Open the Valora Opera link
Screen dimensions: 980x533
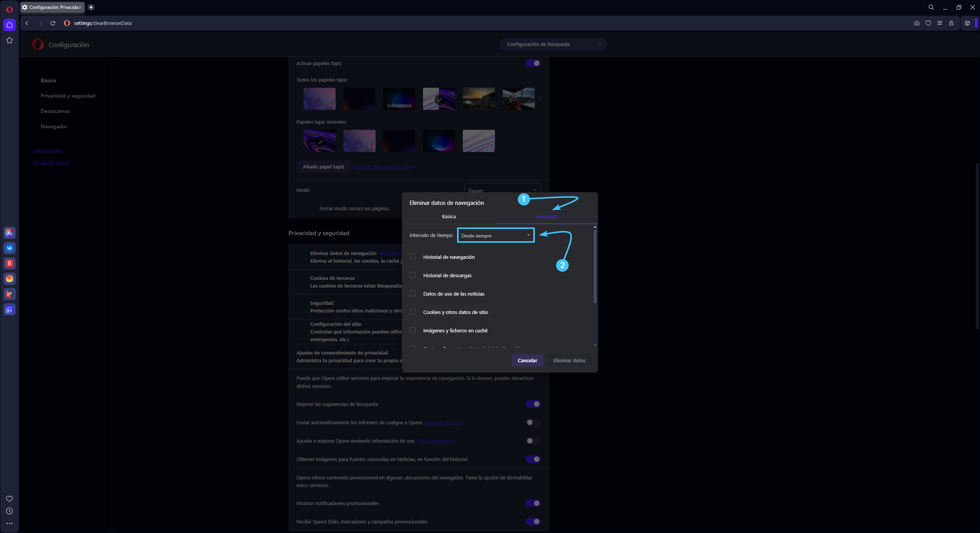pos(47,150)
